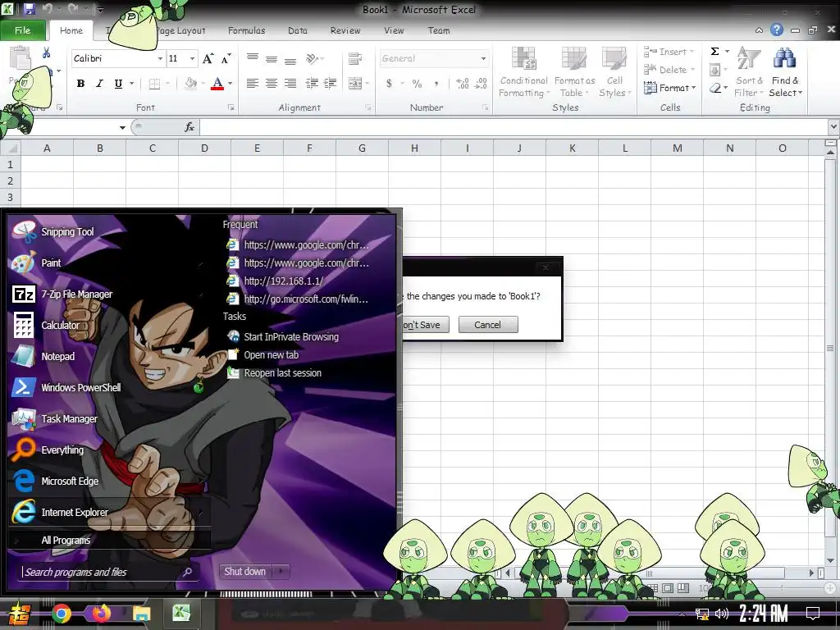Click Increase Indent icon

coord(330,83)
